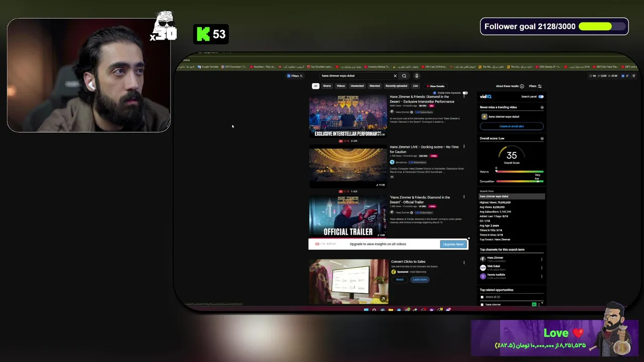Image resolution: width=644 pixels, height=362 pixels.
Task: Open Hans Zimmer in Top channels list
Action: point(495,258)
